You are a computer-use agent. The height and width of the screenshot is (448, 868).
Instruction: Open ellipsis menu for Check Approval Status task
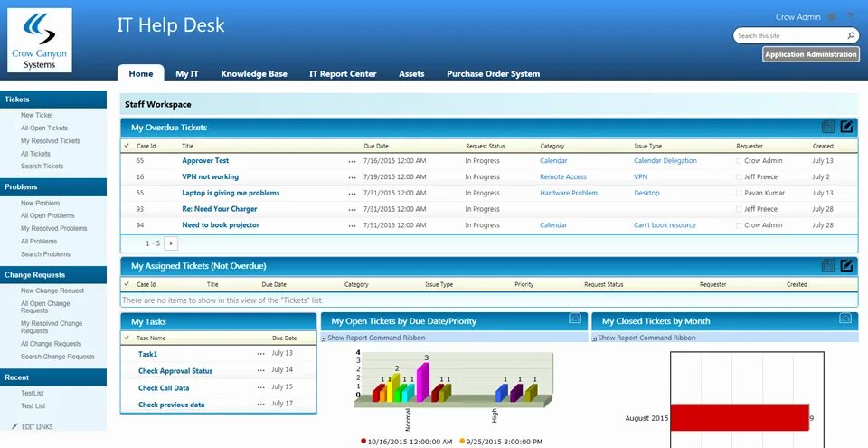tap(260, 370)
